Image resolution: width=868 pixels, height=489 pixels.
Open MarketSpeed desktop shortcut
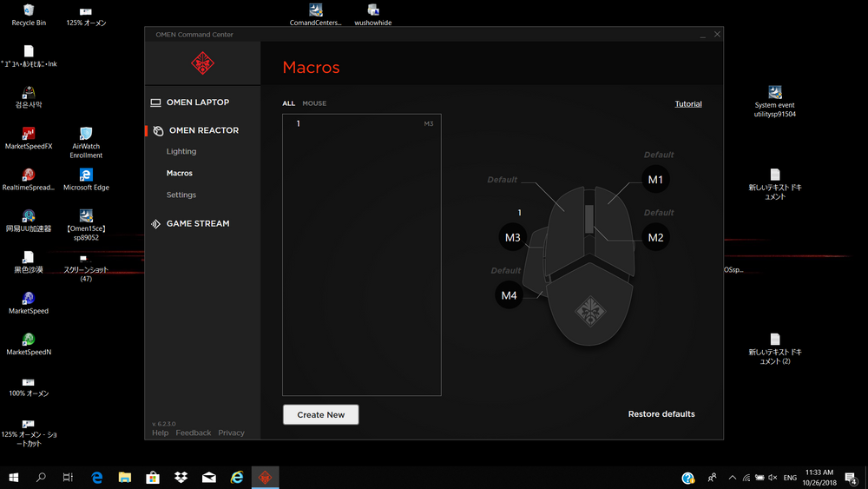[x=29, y=303]
